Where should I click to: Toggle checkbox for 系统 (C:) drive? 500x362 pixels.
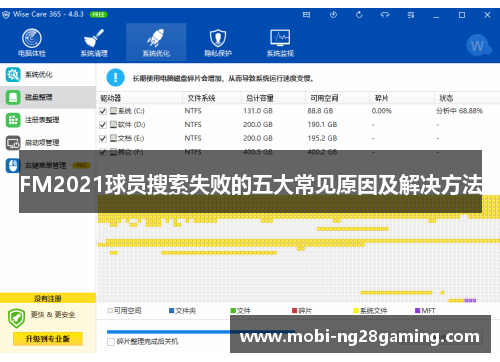click(x=103, y=111)
